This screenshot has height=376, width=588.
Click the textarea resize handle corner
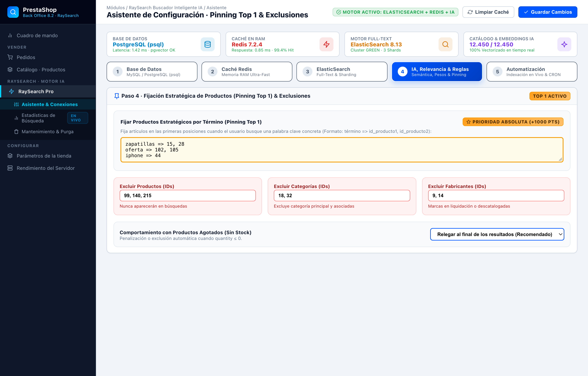[x=560, y=159]
